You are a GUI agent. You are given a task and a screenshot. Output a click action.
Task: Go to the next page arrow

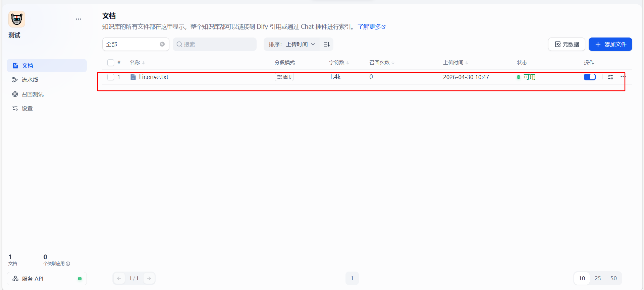(x=149, y=278)
